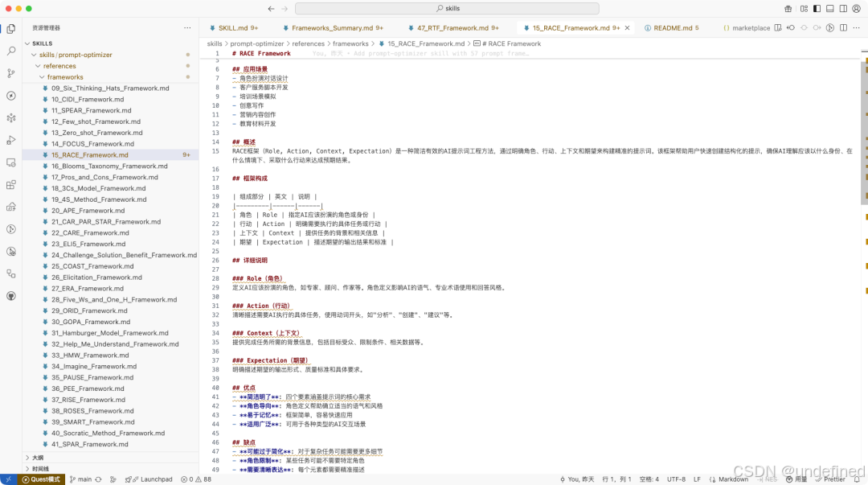Open the markdown preview to the side
Screen dimensions: 868x485
point(778,27)
